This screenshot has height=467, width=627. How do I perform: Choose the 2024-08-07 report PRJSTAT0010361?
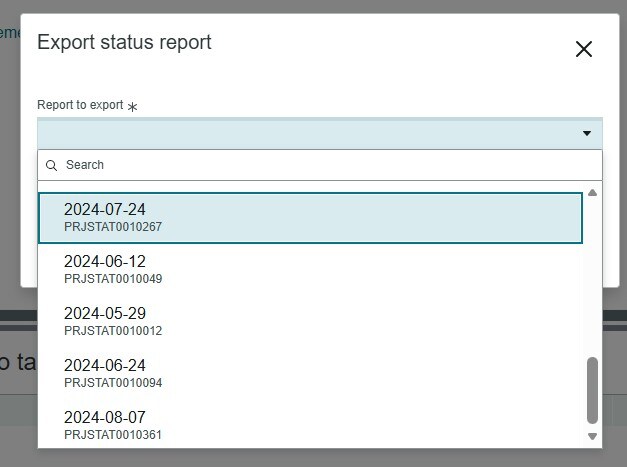pyautogui.click(x=310, y=425)
